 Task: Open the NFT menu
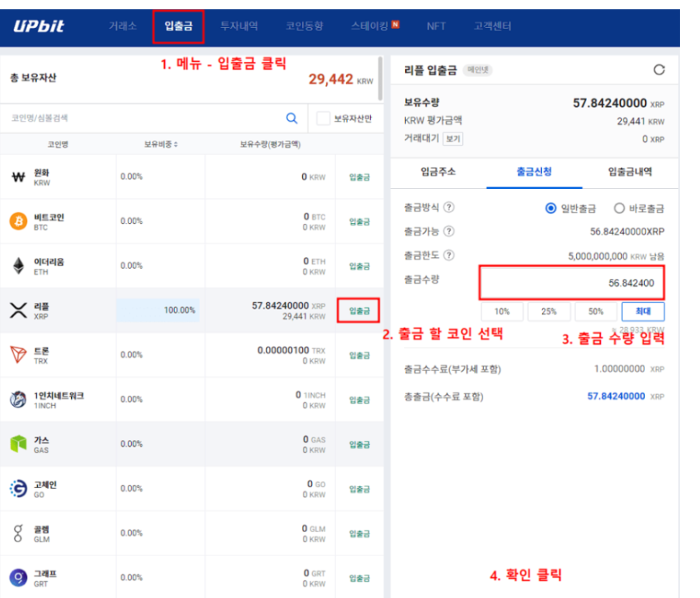436,26
